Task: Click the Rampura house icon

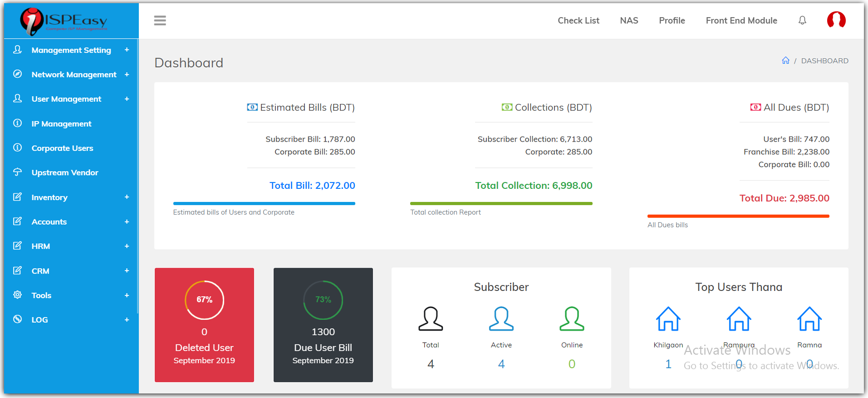Action: tap(739, 319)
